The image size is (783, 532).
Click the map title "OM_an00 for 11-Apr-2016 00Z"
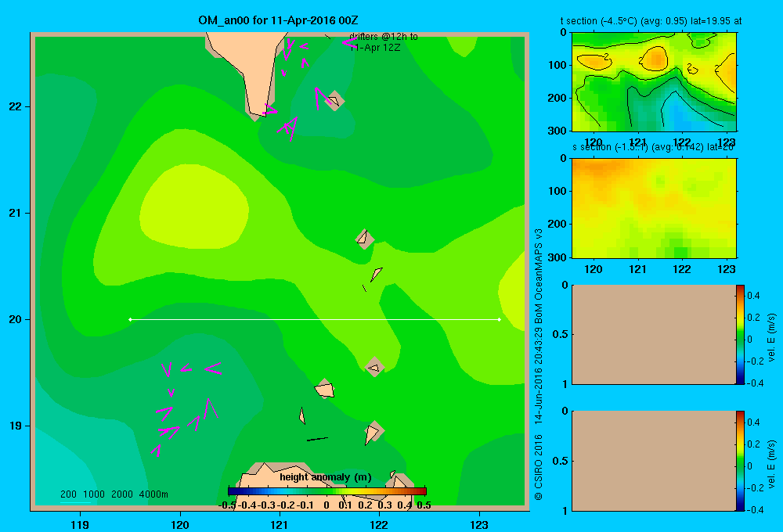[x=278, y=20]
